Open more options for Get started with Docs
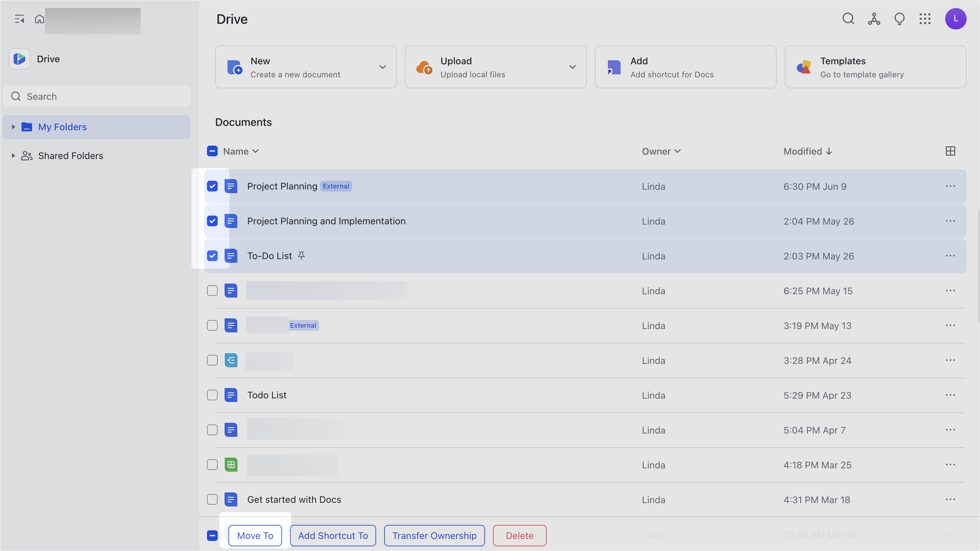Viewport: 980px width, 551px height. (950, 499)
